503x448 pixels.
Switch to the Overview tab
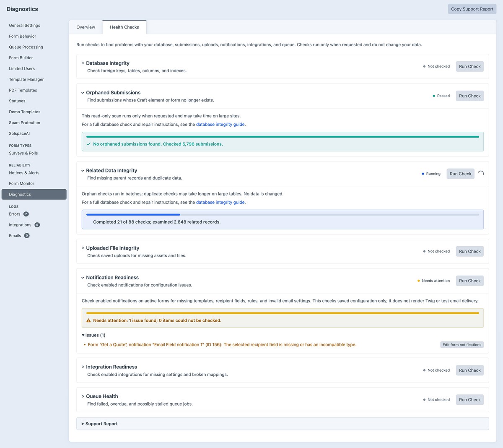click(86, 27)
